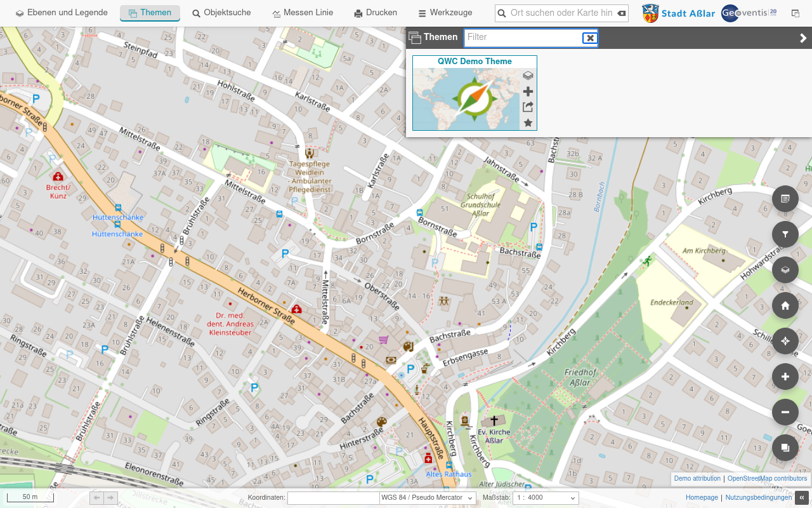The width and height of the screenshot is (812, 508).
Task: Open Ebenen und Legende menu
Action: tap(62, 13)
